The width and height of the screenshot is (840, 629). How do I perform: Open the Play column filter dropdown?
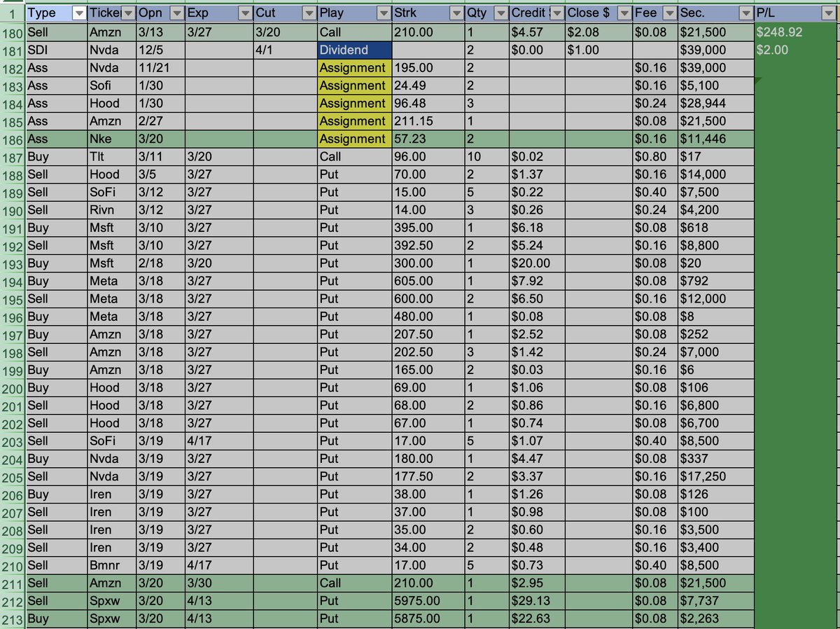coord(383,13)
